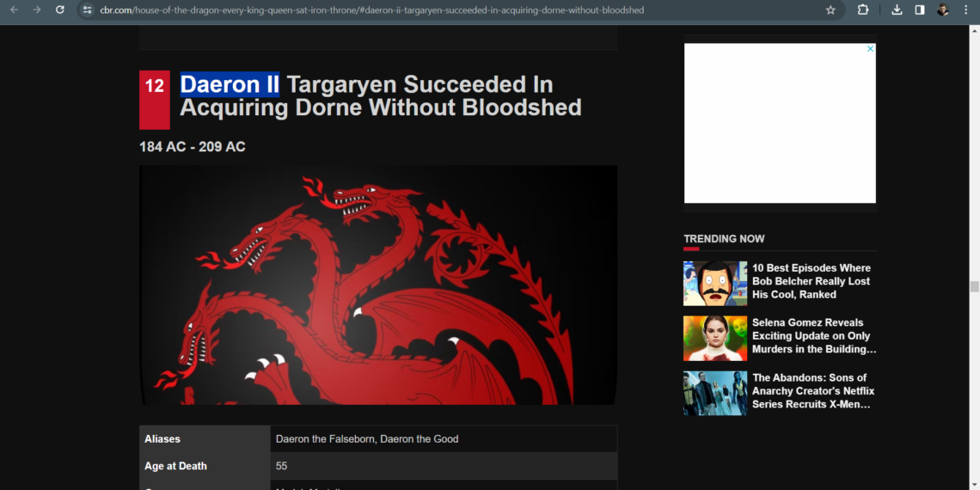980x490 pixels.
Task: Open 'Selena Gomez Reveals Exciting Update' link
Action: pyautogui.click(x=814, y=336)
